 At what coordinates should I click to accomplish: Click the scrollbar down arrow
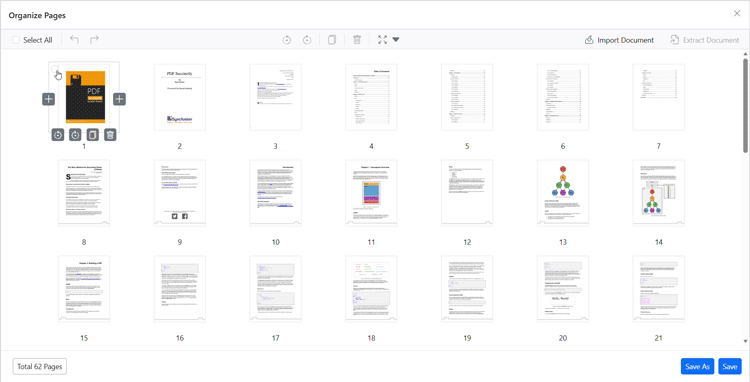[745, 341]
